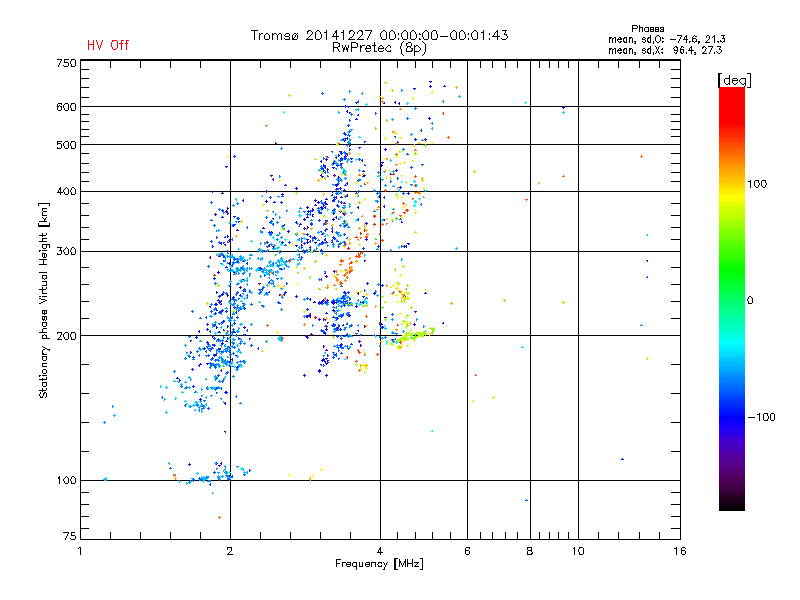Click the x-axis tick label '2'
Image resolution: width=800 pixels, height=600 pixels.
230,551
